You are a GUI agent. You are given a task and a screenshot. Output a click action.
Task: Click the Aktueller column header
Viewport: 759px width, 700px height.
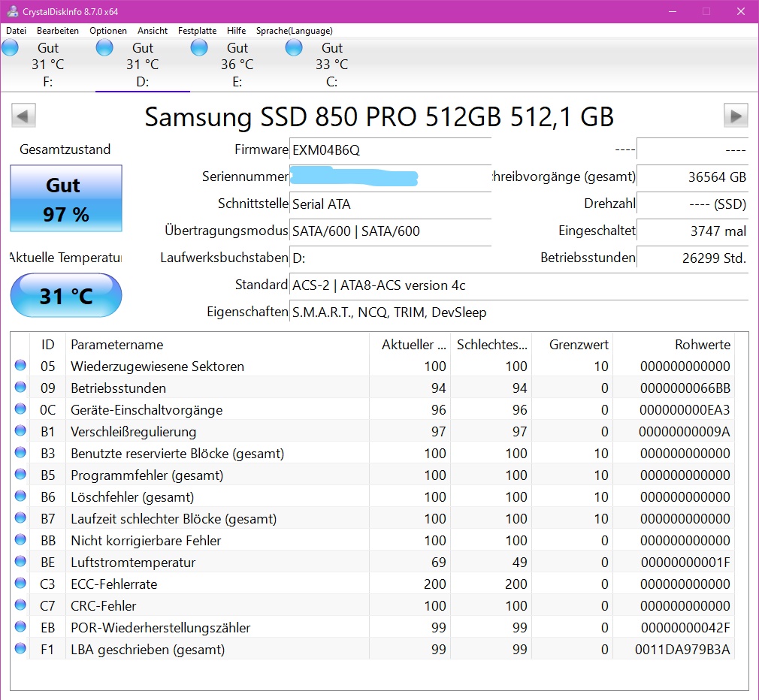(x=410, y=345)
